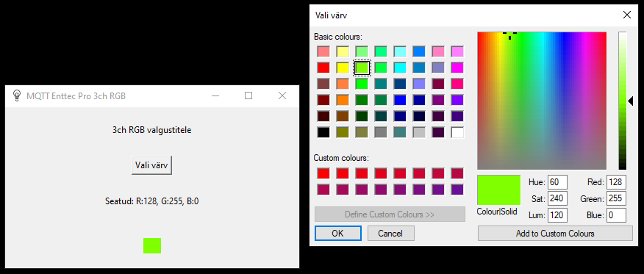Select the last purple custom colour swatch
The width and height of the screenshot is (644, 274).
pos(457,190)
